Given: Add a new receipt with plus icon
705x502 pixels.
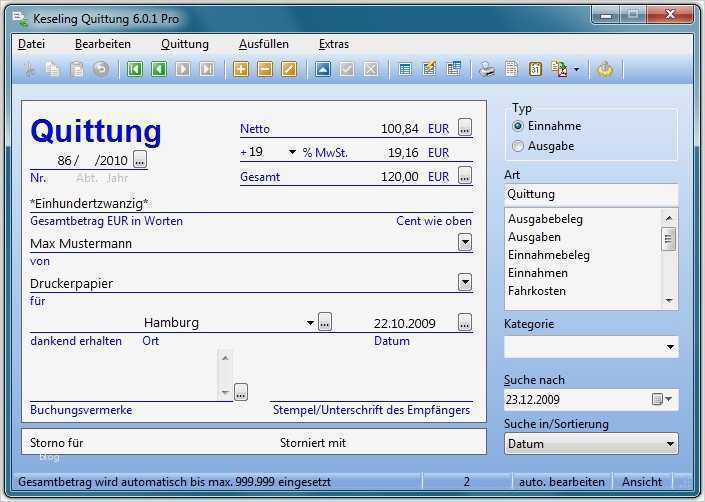Looking at the screenshot, I should 241,69.
